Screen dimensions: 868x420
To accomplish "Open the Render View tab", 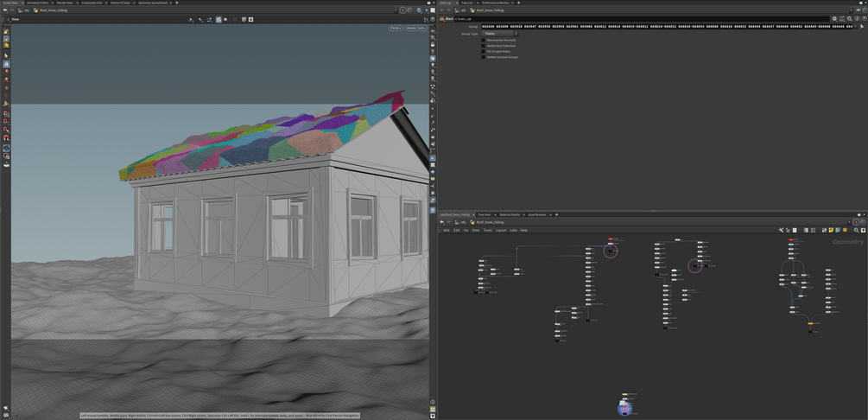I will pyautogui.click(x=65, y=3).
